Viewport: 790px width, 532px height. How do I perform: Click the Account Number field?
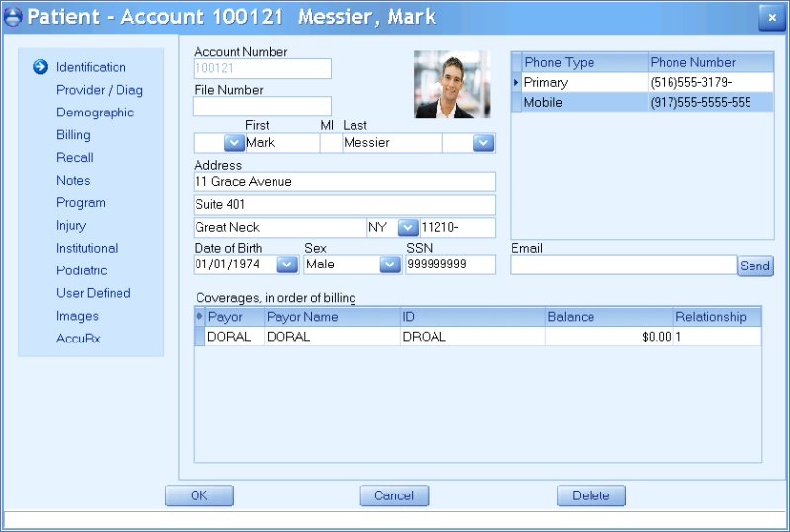tap(262, 68)
